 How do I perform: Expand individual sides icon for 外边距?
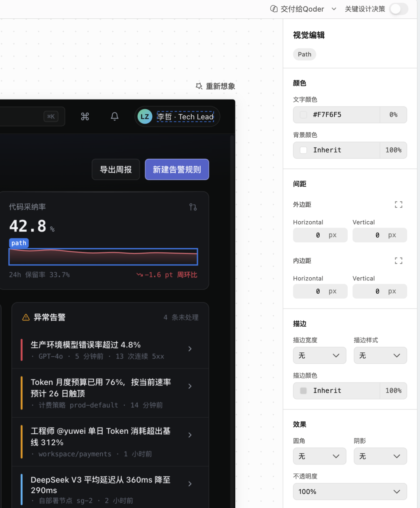point(399,205)
